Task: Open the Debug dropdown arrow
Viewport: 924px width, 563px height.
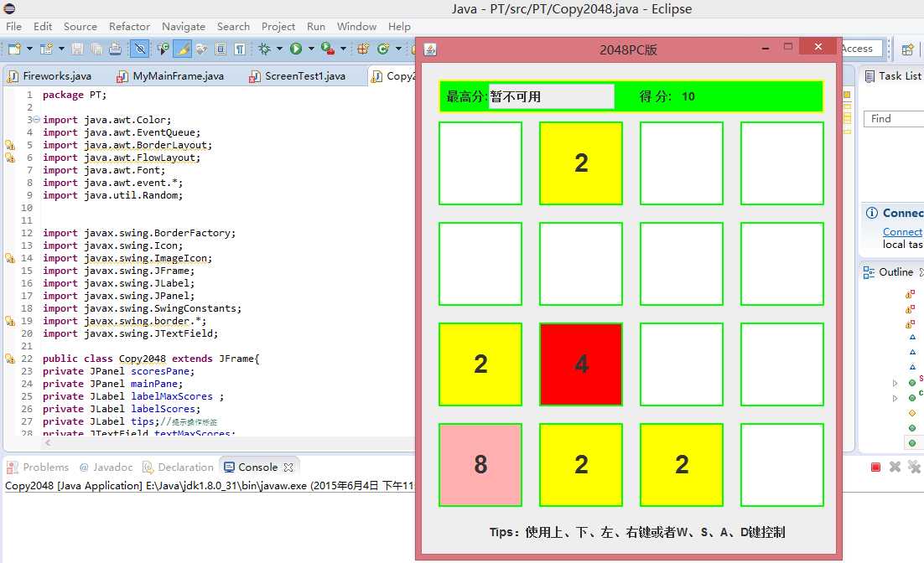Action: (279, 49)
